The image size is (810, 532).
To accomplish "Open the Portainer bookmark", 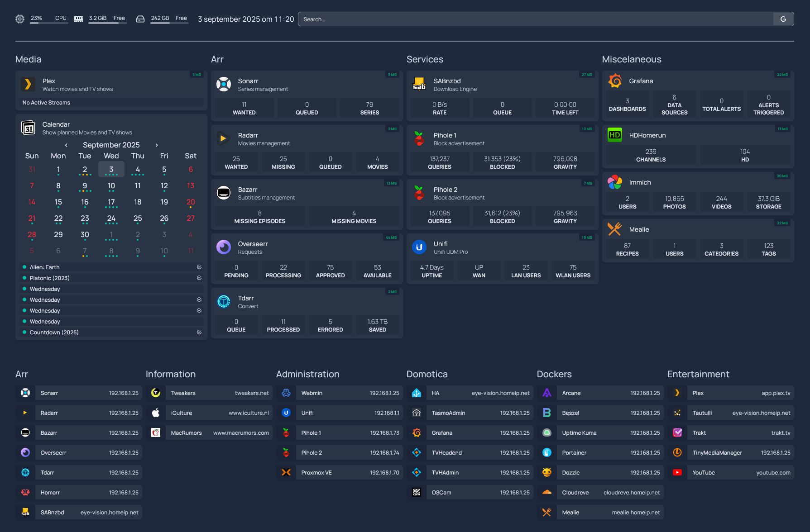I will click(600, 453).
